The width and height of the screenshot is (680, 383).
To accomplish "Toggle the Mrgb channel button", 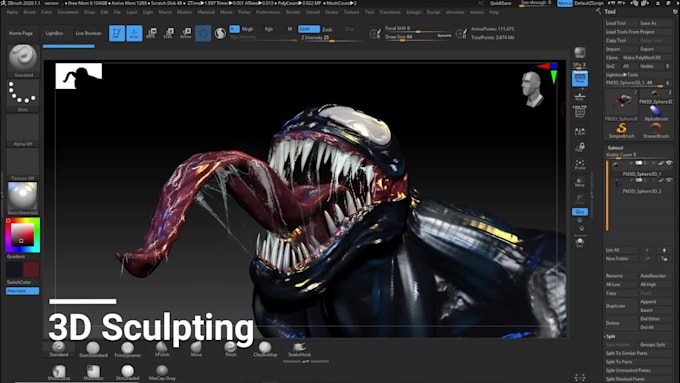I will [x=248, y=29].
